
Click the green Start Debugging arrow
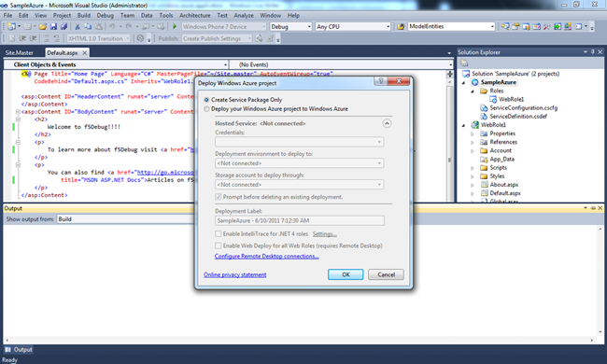click(x=175, y=27)
